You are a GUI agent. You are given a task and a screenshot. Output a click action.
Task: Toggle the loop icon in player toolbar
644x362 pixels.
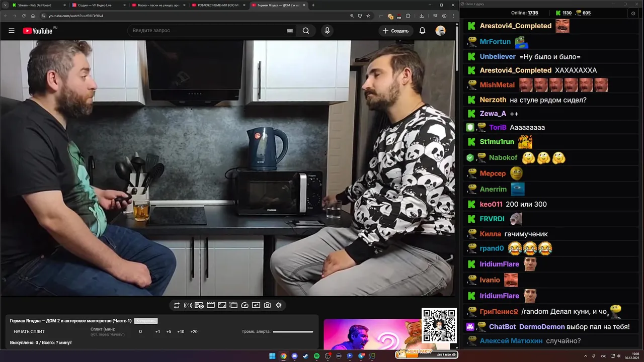pyautogui.click(x=177, y=305)
